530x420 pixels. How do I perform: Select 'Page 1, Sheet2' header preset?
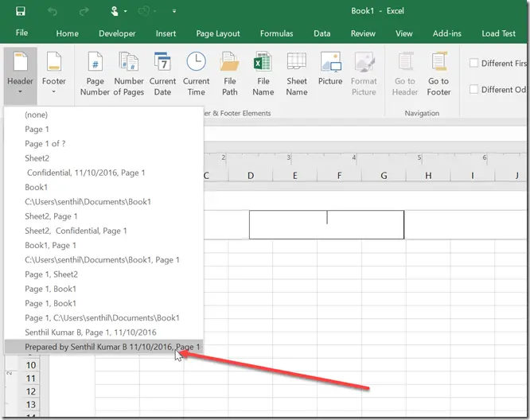pos(103,274)
